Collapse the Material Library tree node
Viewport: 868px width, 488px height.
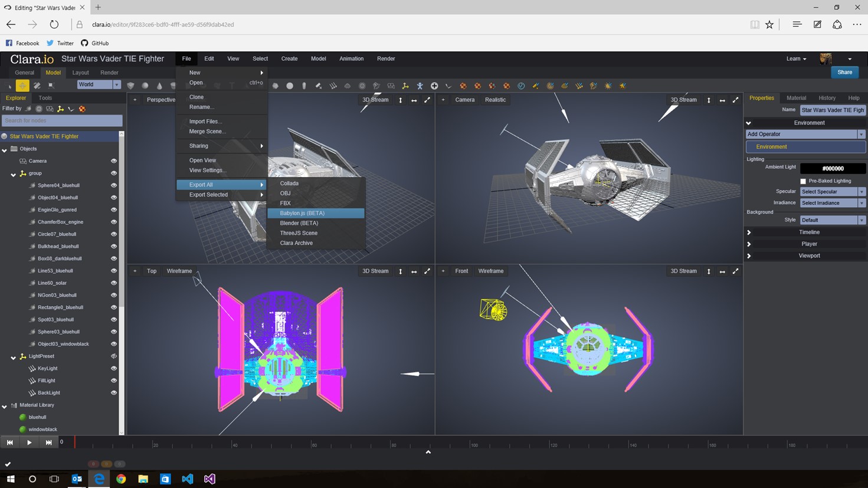pos(5,406)
